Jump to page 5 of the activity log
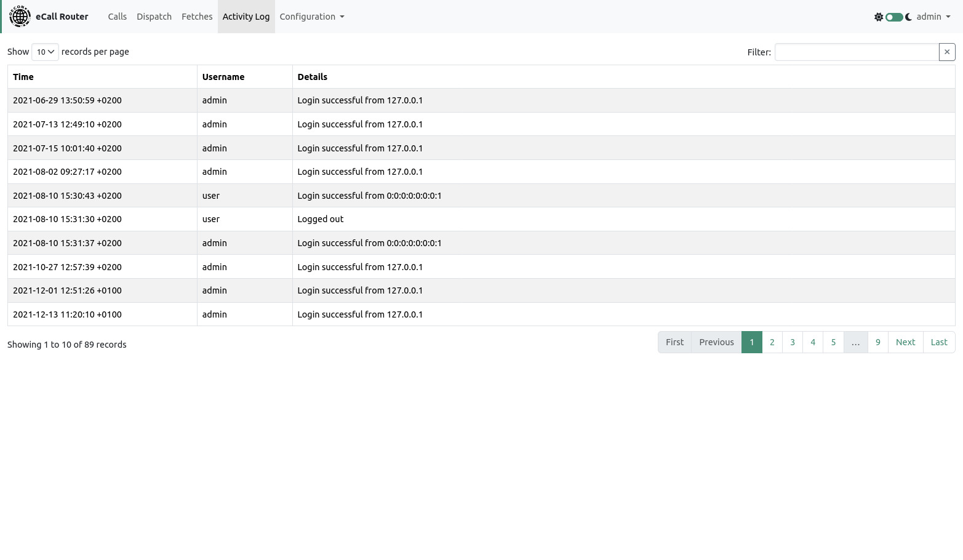 (x=833, y=342)
